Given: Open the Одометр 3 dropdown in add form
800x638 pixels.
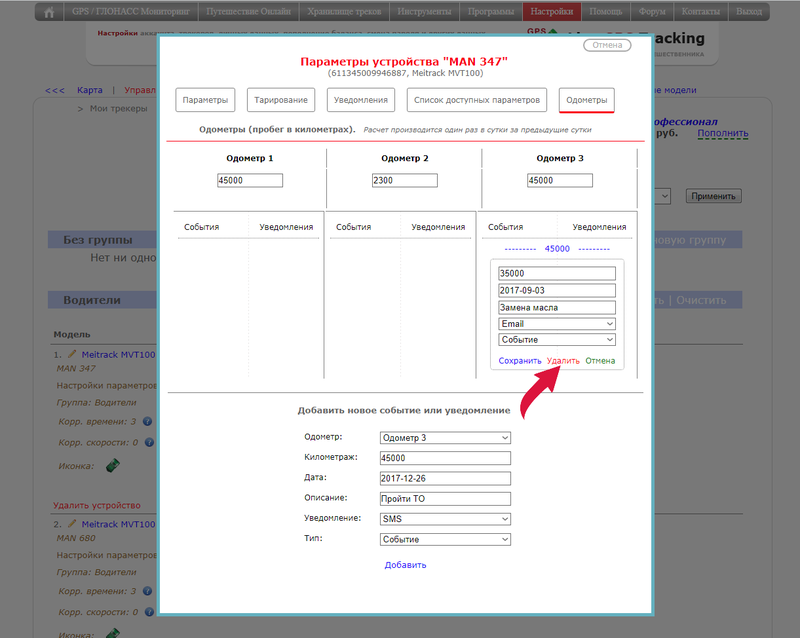Looking at the screenshot, I should 445,438.
